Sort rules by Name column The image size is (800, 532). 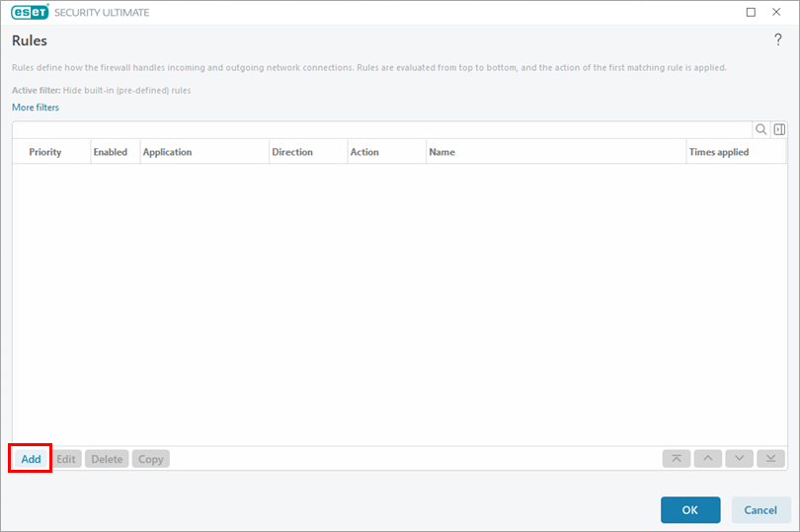click(441, 152)
